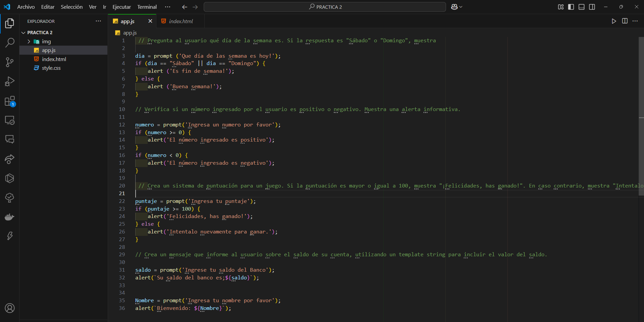
Task: Open the Live Share view
Action: coord(10,159)
